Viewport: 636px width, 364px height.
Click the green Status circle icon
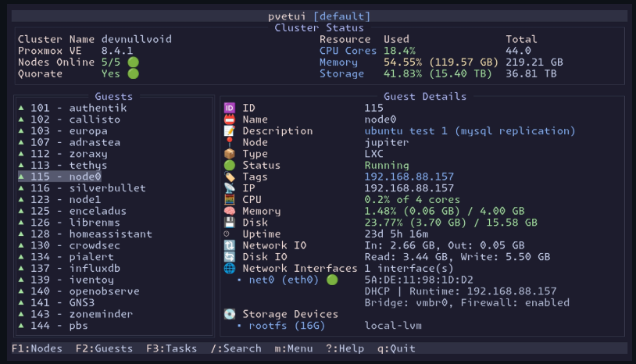230,165
